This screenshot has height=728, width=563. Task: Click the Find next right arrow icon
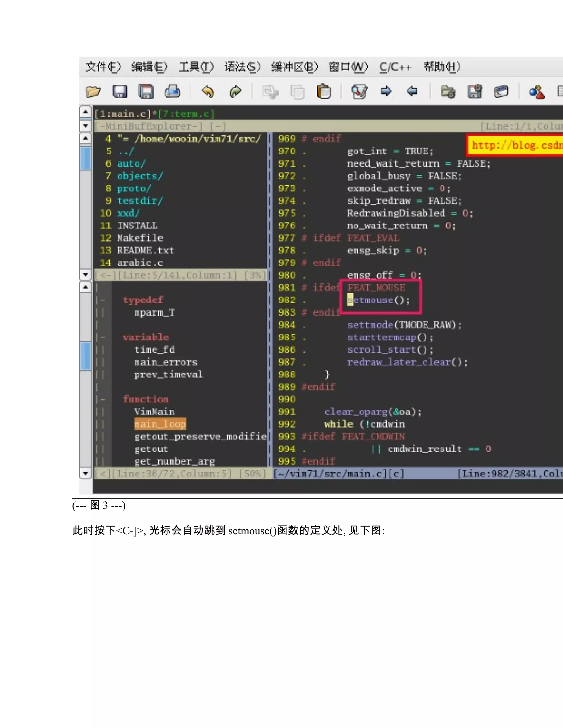(386, 91)
